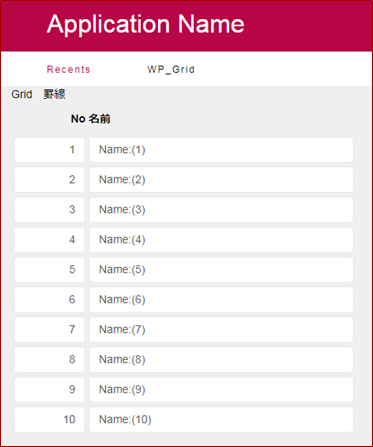Focus the Name:(5) text box
This screenshot has width=373, height=447.
coord(221,269)
